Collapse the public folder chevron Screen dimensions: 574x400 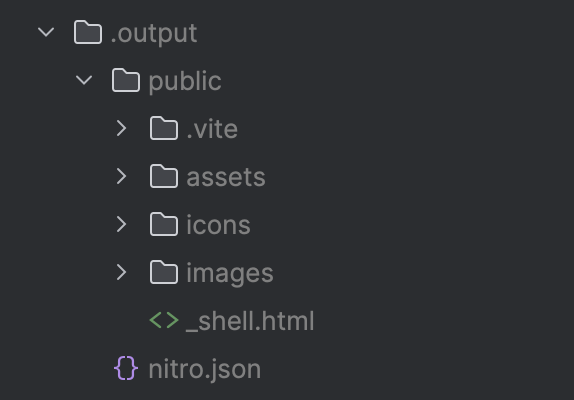click(84, 80)
